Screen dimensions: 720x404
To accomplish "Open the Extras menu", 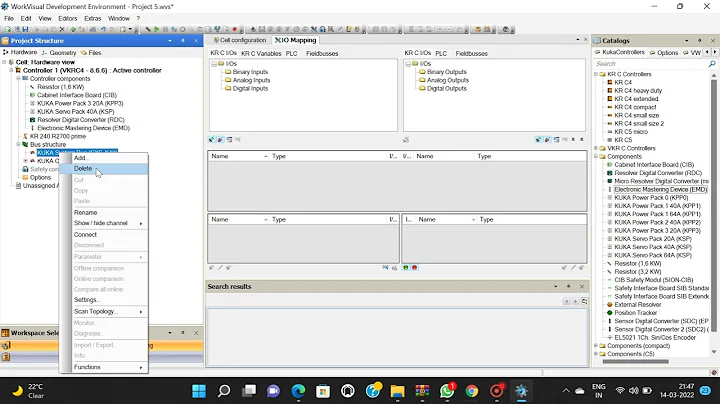I will pos(92,18).
